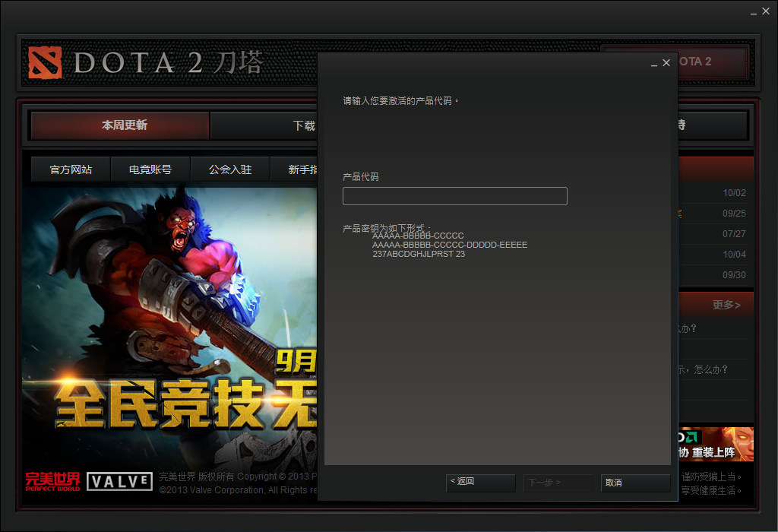Click the sample key 237ABCDGHJLPRST 23
The height and width of the screenshot is (532, 778).
point(419,254)
